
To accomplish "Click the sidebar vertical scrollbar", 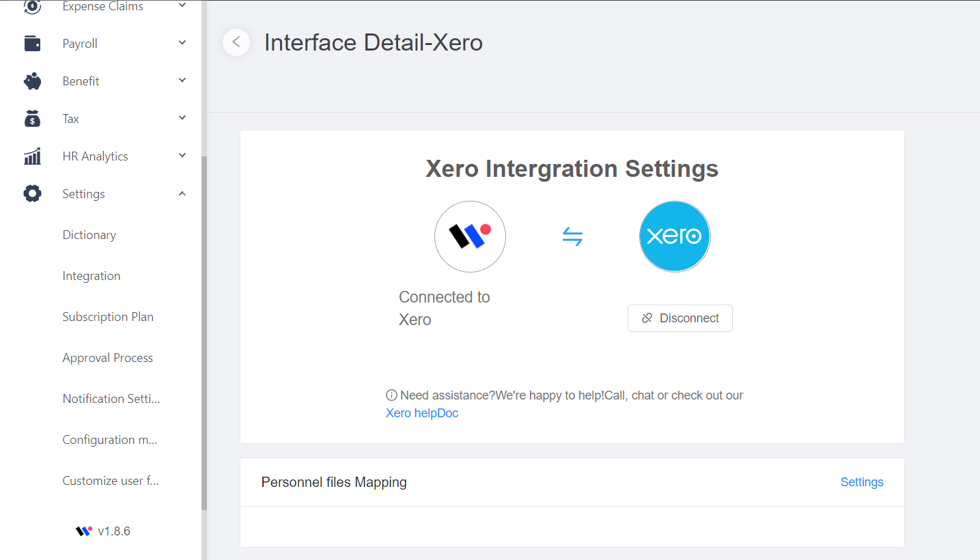I will coord(204,333).
